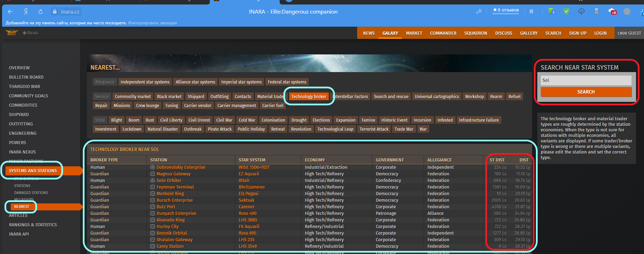This screenshot has width=644, height=254.
Task: Click the station icon beside Solo Orbiter
Action: pos(152,181)
